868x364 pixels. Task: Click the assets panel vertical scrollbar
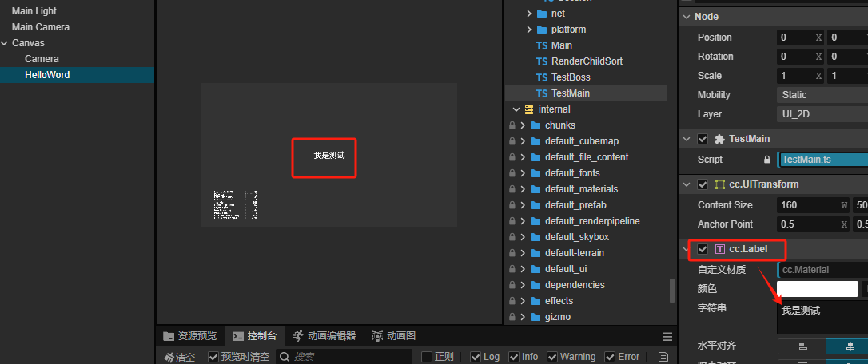672,290
